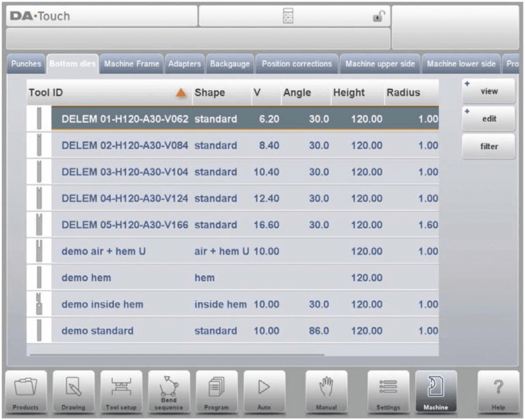Open the Help question mark
Viewport: 525px width, 420px height.
click(x=498, y=392)
